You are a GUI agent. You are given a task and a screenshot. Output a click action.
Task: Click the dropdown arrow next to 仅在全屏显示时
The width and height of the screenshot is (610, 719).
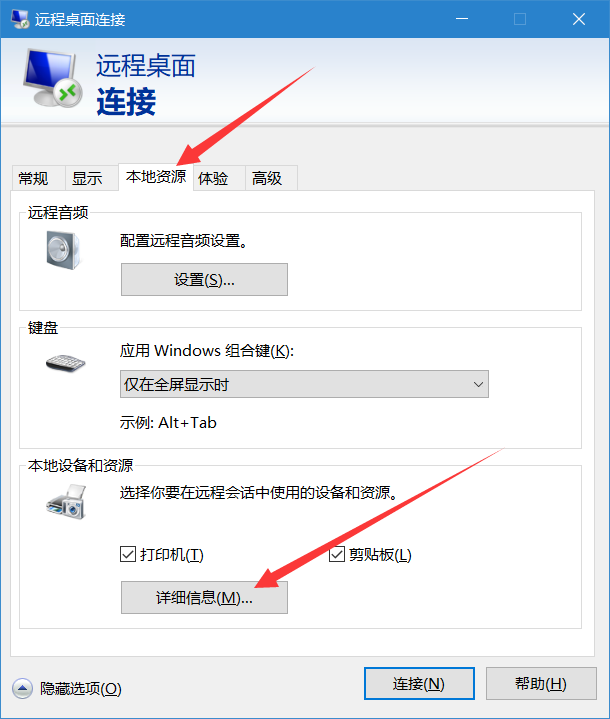point(478,384)
